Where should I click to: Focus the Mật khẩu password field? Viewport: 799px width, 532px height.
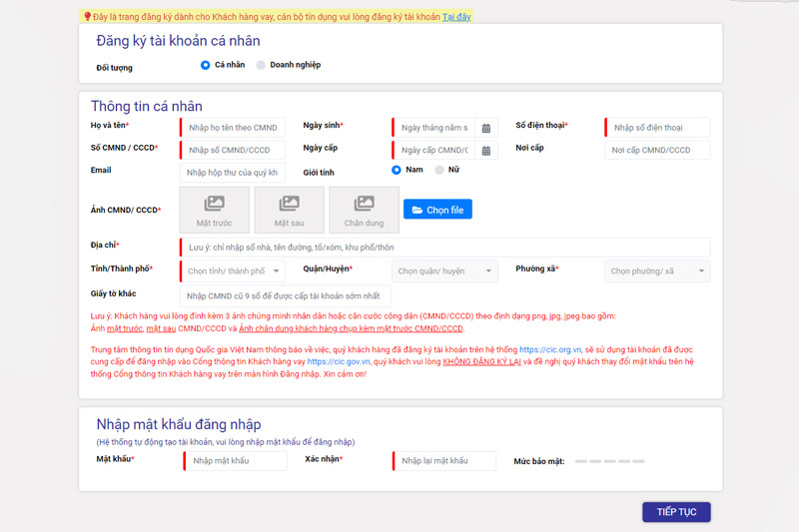pyautogui.click(x=235, y=461)
